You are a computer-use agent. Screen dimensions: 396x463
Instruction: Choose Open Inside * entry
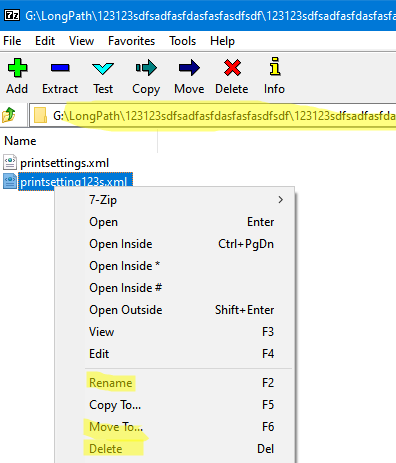point(174,266)
